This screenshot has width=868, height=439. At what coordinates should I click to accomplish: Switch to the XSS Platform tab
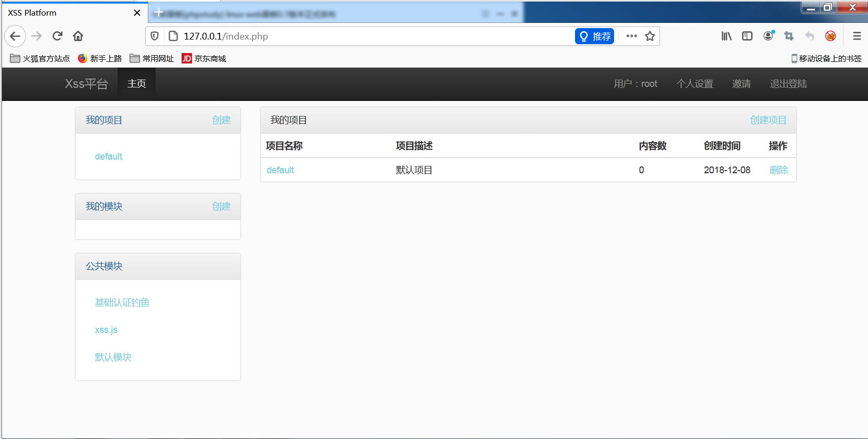pyautogui.click(x=74, y=12)
